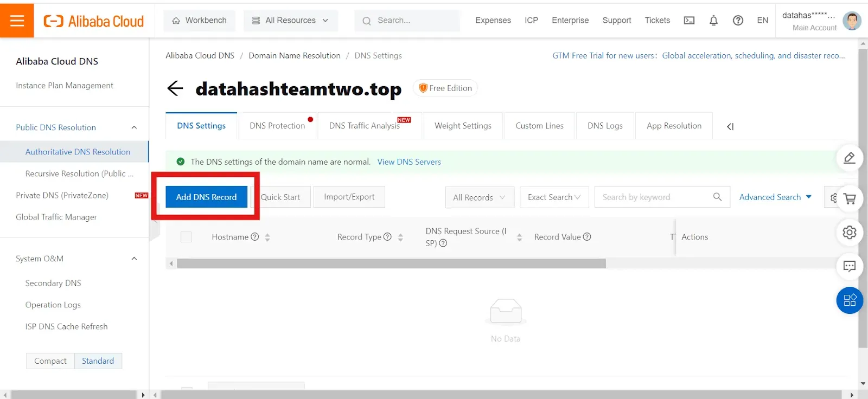The width and height of the screenshot is (868, 399).
Task: Open the Exact Search dropdown
Action: (x=554, y=197)
